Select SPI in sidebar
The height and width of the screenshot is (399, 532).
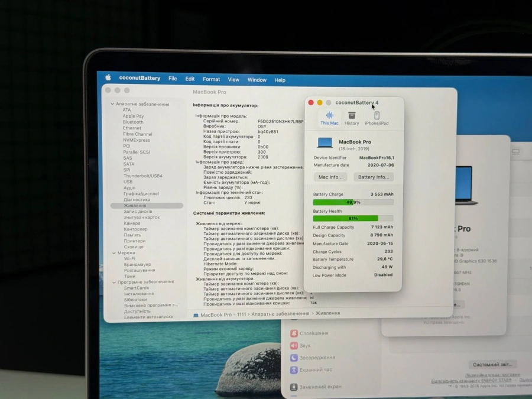(x=126, y=170)
